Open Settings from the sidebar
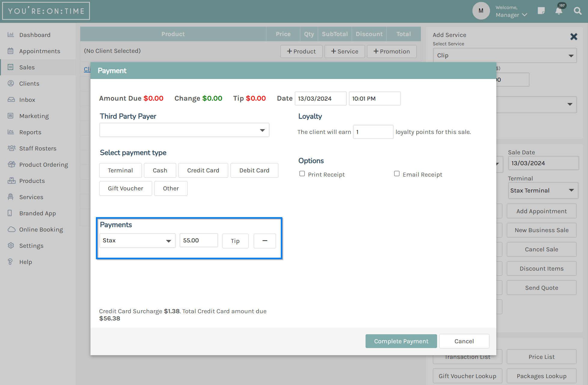The image size is (588, 385). click(31, 245)
